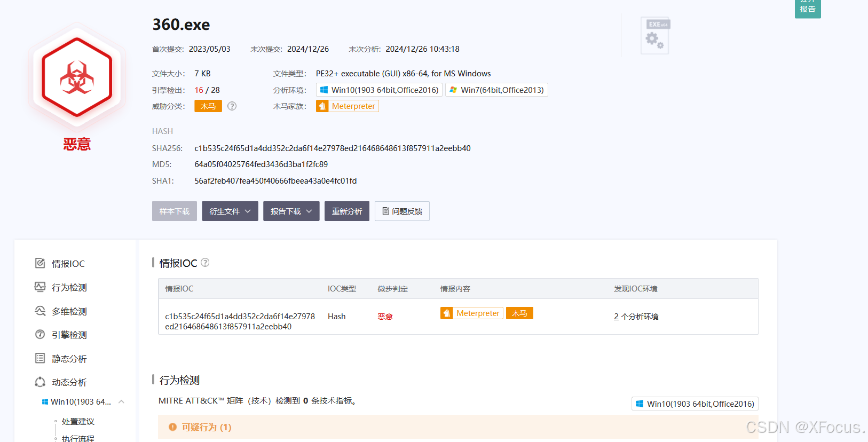
Task: Click the Windows icon in the sidebar Win10 entry
Action: pos(45,402)
